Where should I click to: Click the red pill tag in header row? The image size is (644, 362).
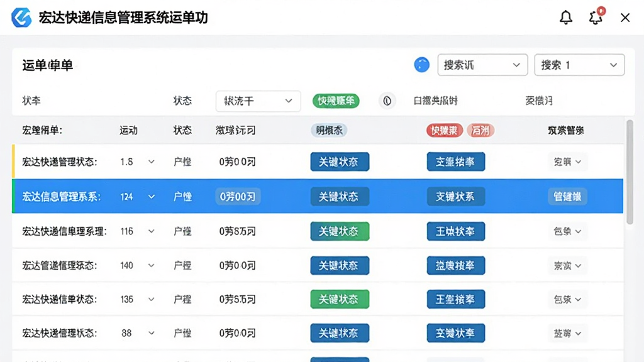(445, 131)
